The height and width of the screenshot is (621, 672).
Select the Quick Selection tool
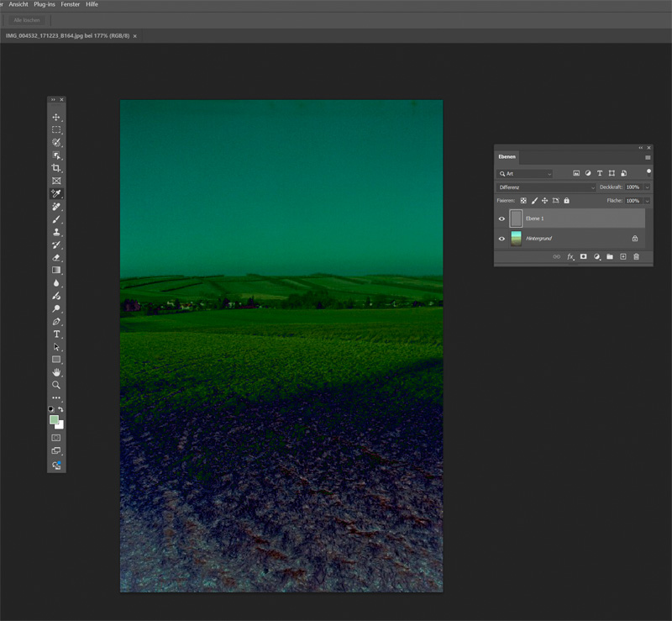[x=56, y=142]
